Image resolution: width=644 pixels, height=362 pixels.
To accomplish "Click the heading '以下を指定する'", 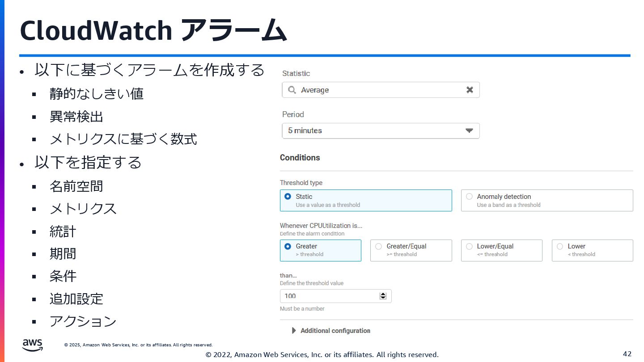I will 88,162.
